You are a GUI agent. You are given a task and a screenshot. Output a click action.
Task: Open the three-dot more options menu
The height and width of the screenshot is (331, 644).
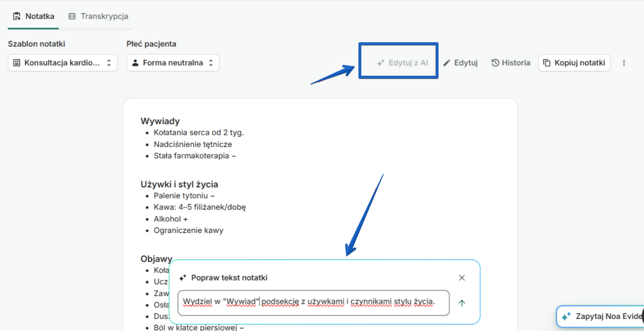pyautogui.click(x=624, y=63)
